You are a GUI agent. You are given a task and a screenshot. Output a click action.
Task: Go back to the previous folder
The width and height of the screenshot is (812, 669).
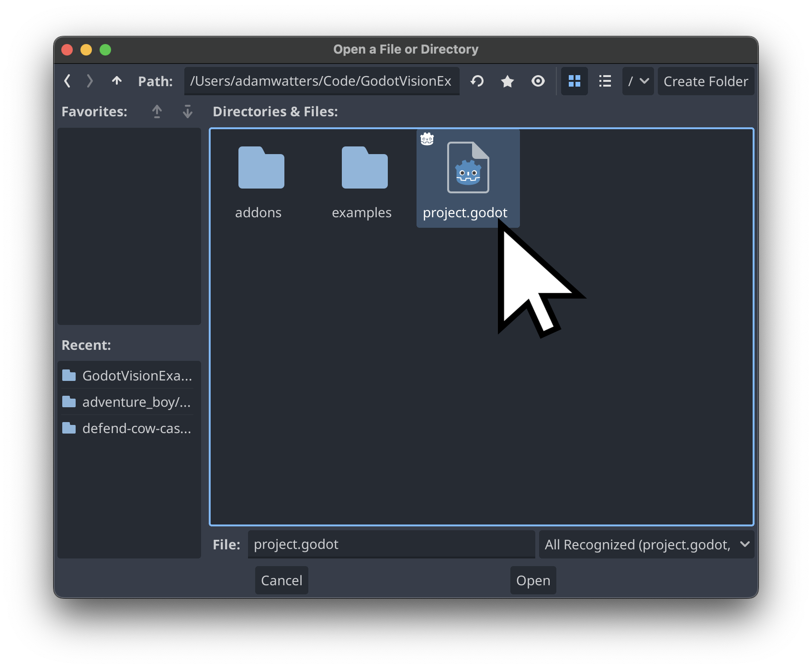tap(68, 81)
